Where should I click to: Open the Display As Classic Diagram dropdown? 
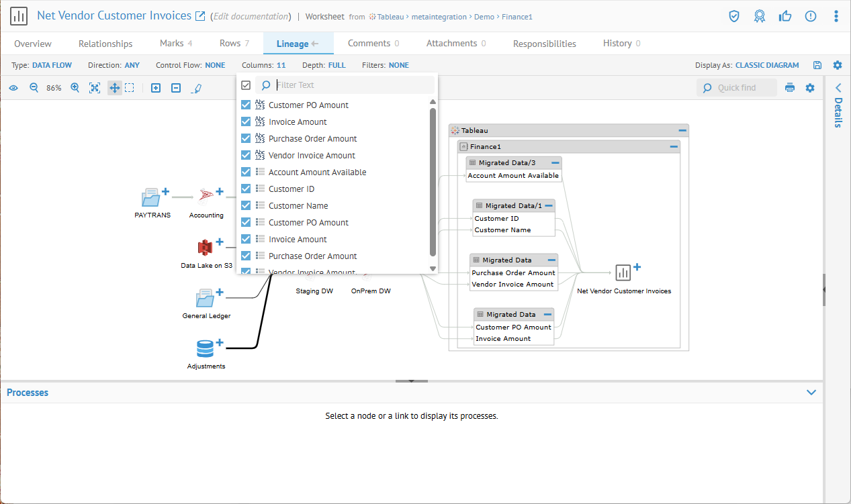click(x=767, y=65)
